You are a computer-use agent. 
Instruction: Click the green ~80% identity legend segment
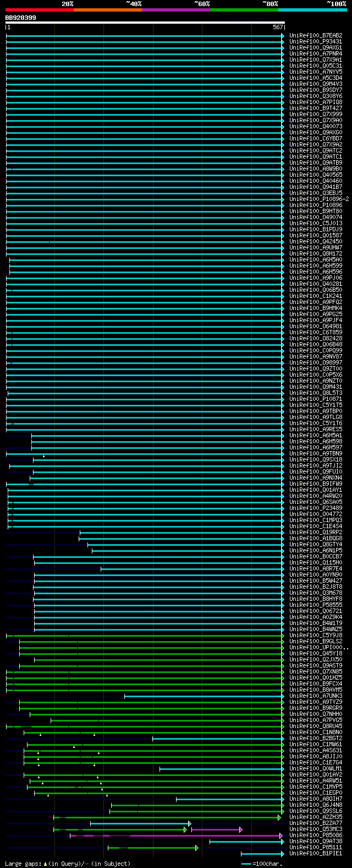(244, 9)
